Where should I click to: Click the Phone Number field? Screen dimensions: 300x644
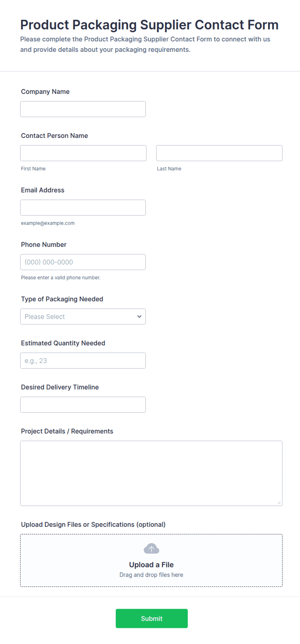click(x=83, y=262)
